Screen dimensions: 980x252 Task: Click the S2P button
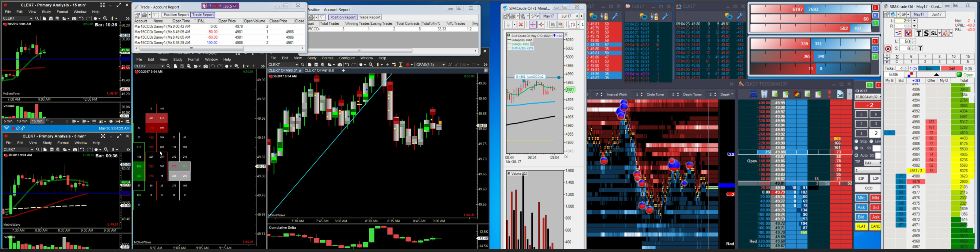861,178
